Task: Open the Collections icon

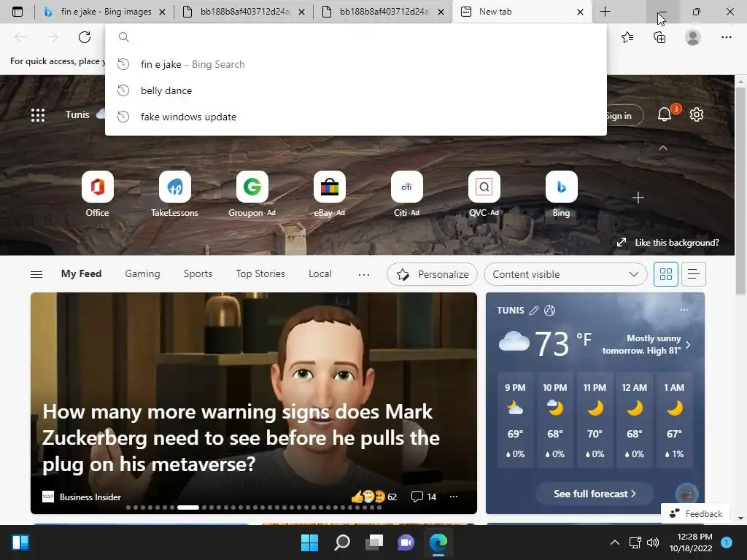Action: click(659, 37)
